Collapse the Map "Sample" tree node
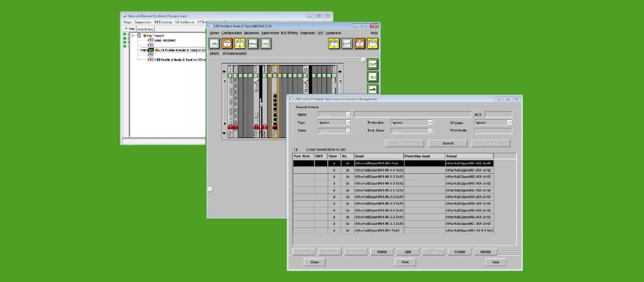 pos(133,36)
